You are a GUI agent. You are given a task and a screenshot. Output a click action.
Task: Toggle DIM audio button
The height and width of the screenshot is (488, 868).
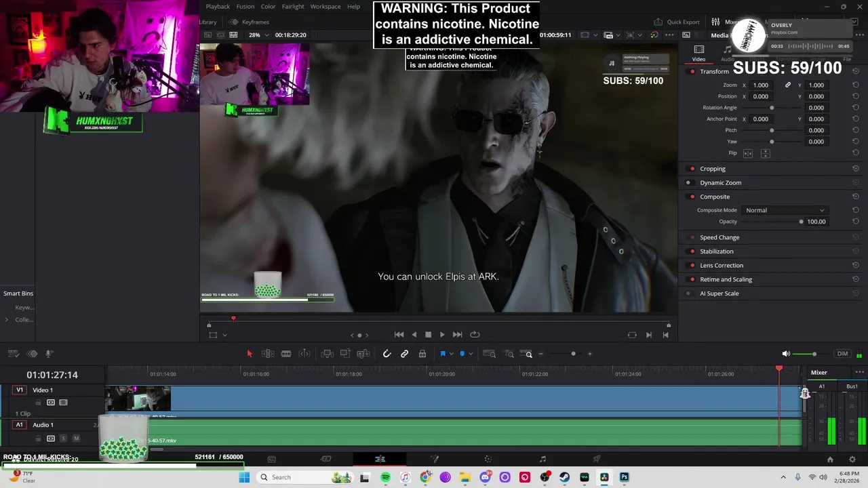[x=842, y=354]
